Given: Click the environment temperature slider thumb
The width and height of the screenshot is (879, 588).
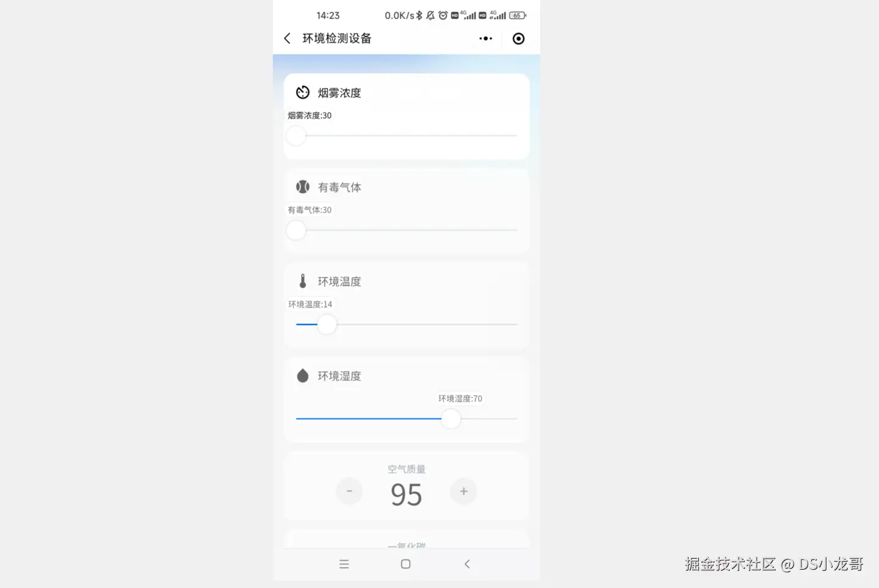Looking at the screenshot, I should pyautogui.click(x=327, y=324).
